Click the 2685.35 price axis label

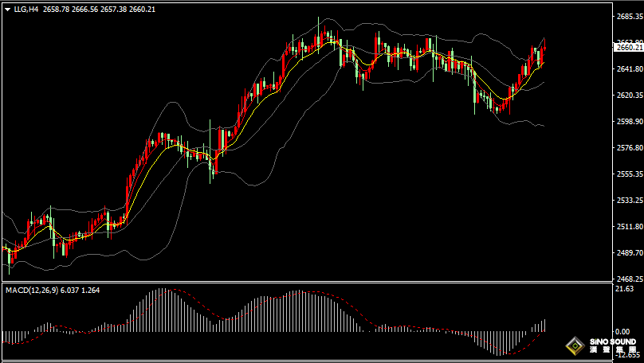pyautogui.click(x=629, y=17)
